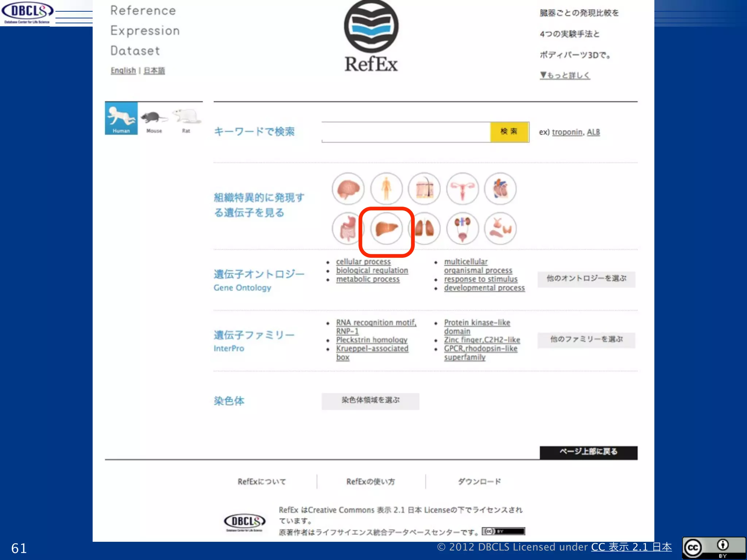Click the small CC BY badge in footer text

[x=503, y=531]
